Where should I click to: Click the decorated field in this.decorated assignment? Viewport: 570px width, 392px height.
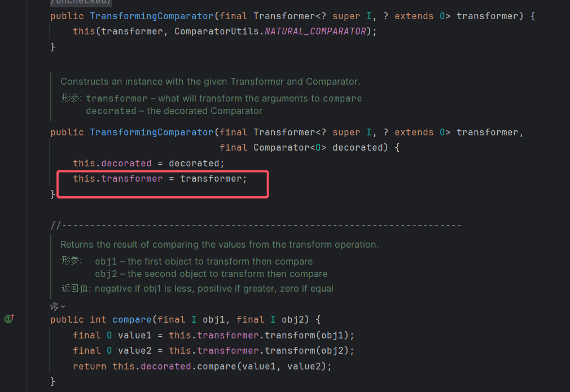coord(126,164)
